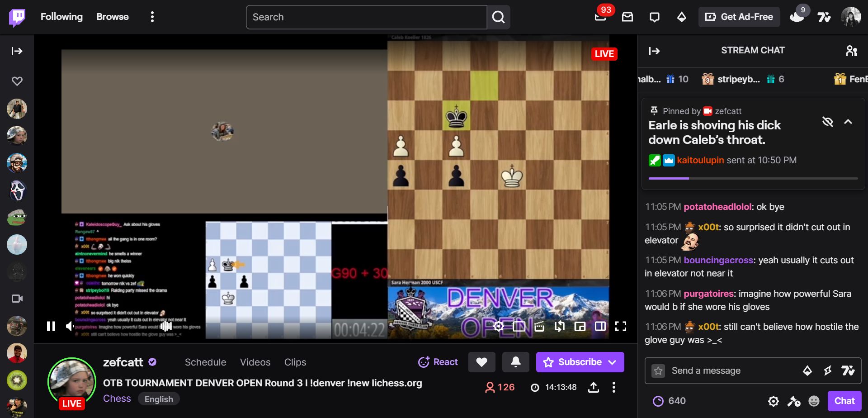
Task: Toggle theatre mode on the player
Action: (x=600, y=326)
